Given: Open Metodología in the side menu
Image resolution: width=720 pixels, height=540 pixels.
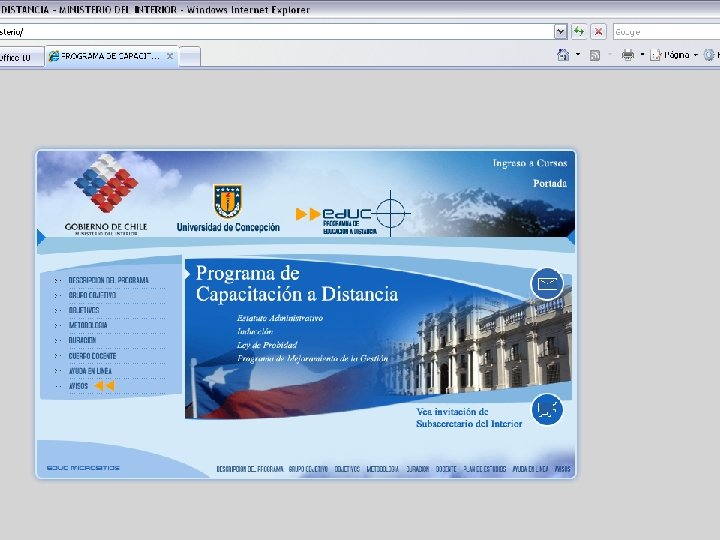Looking at the screenshot, I should tap(88, 325).
